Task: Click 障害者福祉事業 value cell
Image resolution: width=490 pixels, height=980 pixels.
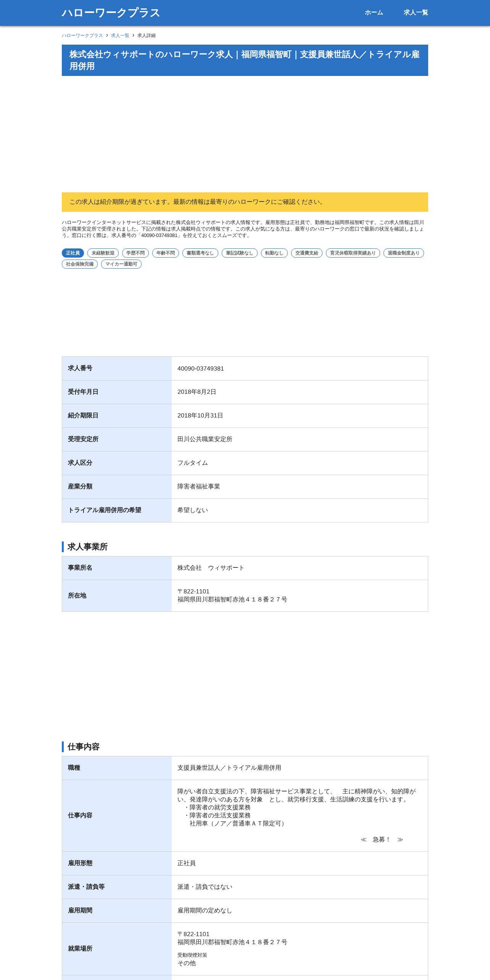Action: (300, 487)
